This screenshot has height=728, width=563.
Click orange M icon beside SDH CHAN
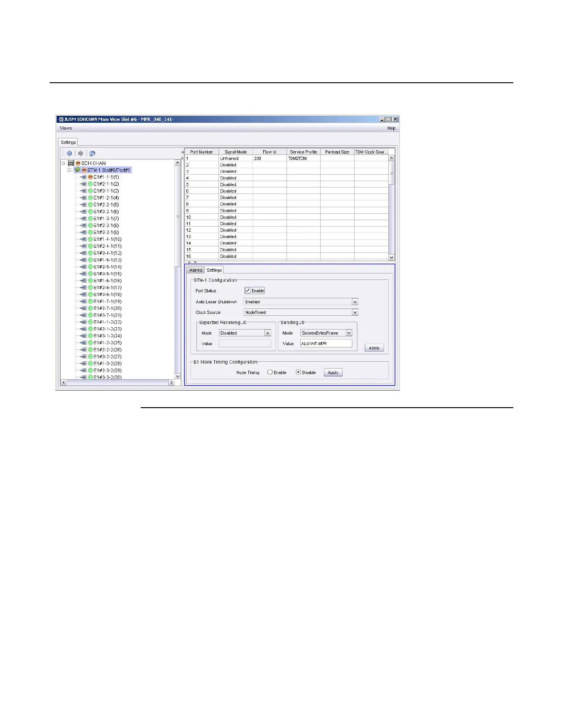[78, 163]
